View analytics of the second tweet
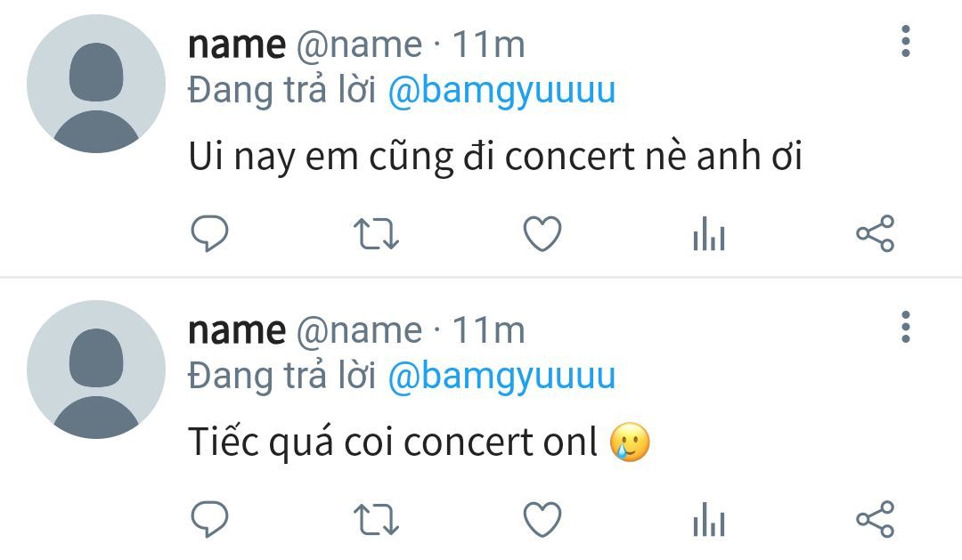Viewport: 962px width, 560px height. (x=709, y=519)
